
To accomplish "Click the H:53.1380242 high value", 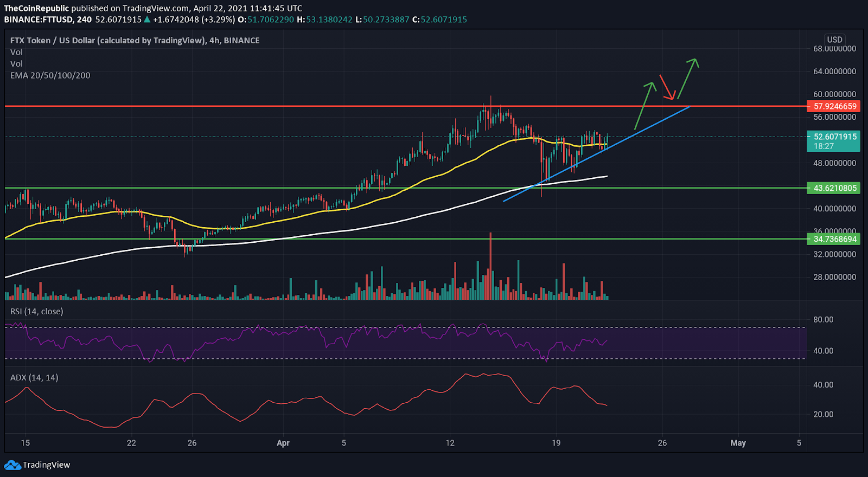I will click(324, 20).
